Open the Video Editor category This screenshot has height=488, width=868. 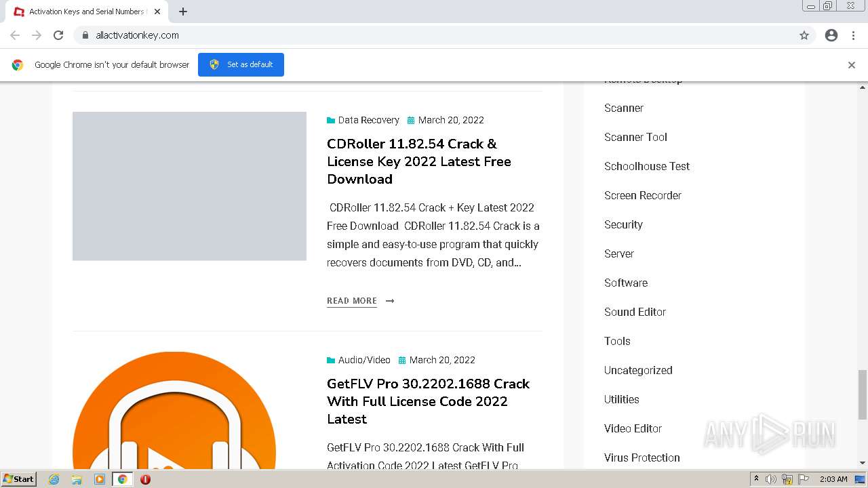pyautogui.click(x=633, y=428)
